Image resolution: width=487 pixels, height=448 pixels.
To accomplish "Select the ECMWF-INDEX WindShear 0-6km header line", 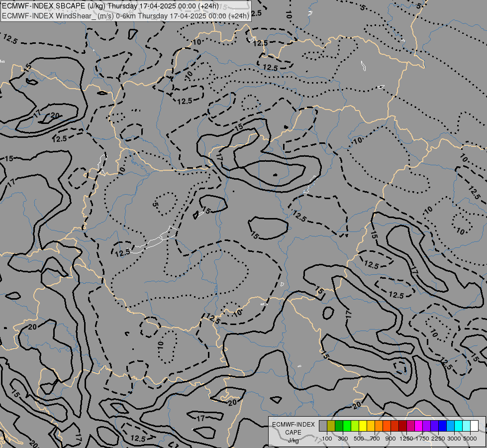I will click(125, 16).
